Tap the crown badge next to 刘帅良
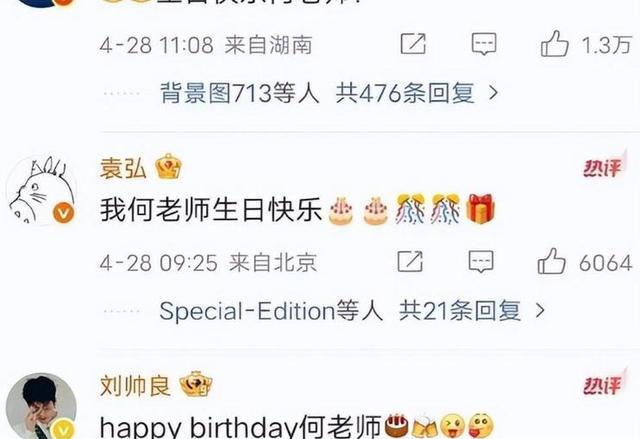The width and height of the screenshot is (640, 439). [196, 384]
